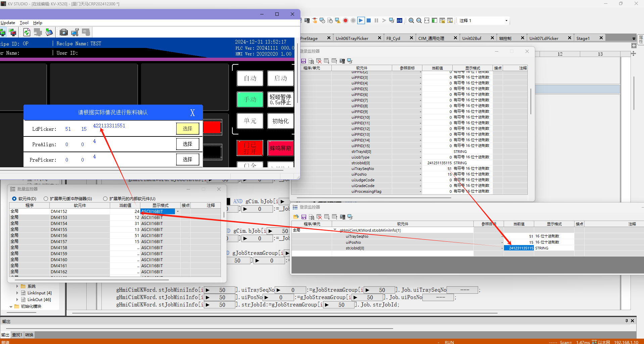Select the 软元件(D) radio button
644x344 pixels.
click(x=14, y=199)
